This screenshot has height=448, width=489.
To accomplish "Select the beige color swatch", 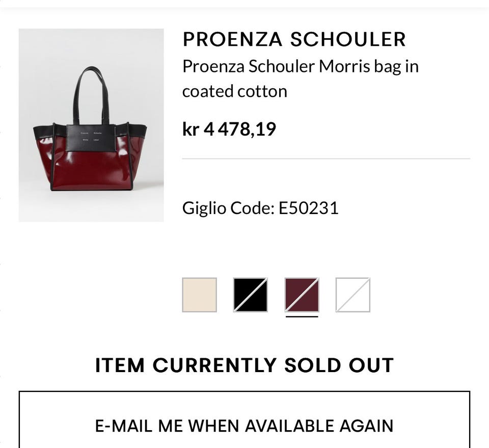I will 199,295.
